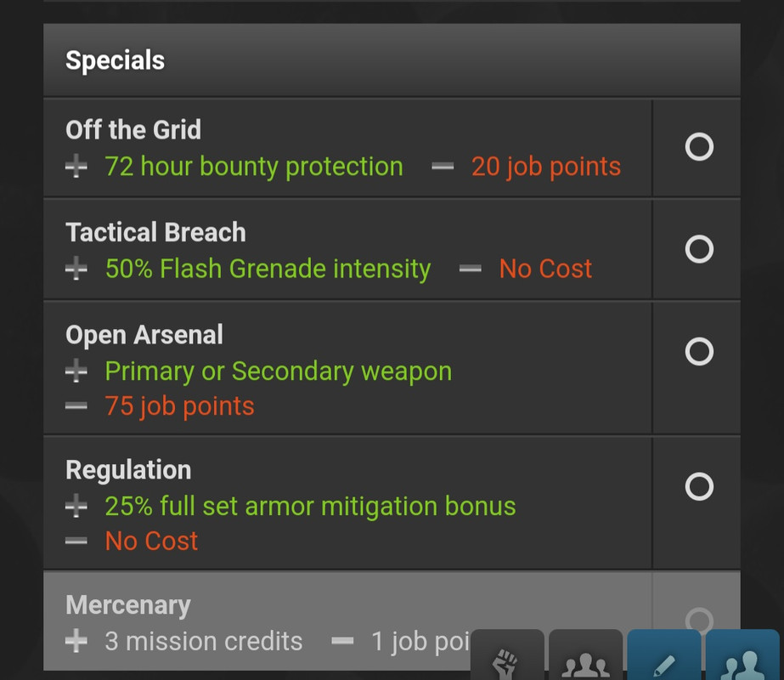This screenshot has height=680, width=784.
Task: Select the Regulation special radio button
Action: pos(699,486)
